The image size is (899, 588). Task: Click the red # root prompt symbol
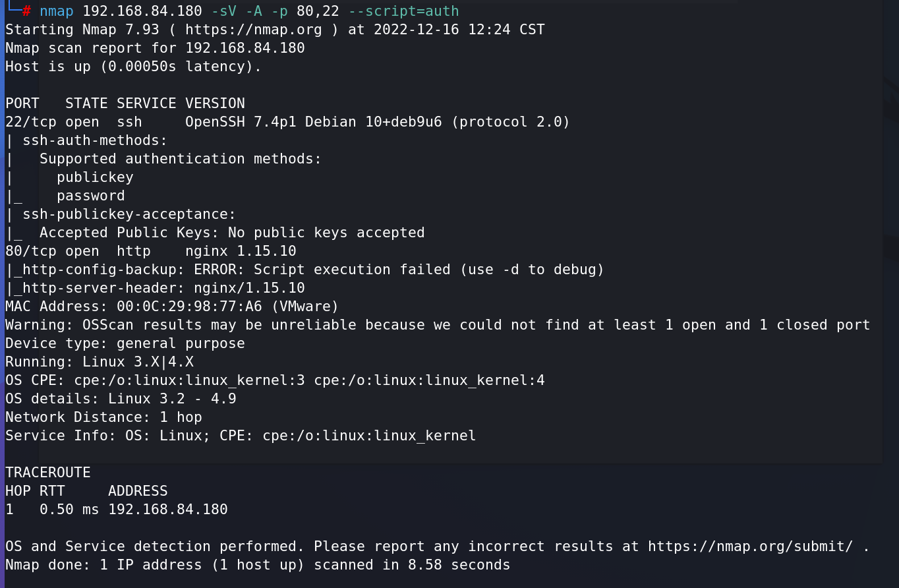click(26, 11)
